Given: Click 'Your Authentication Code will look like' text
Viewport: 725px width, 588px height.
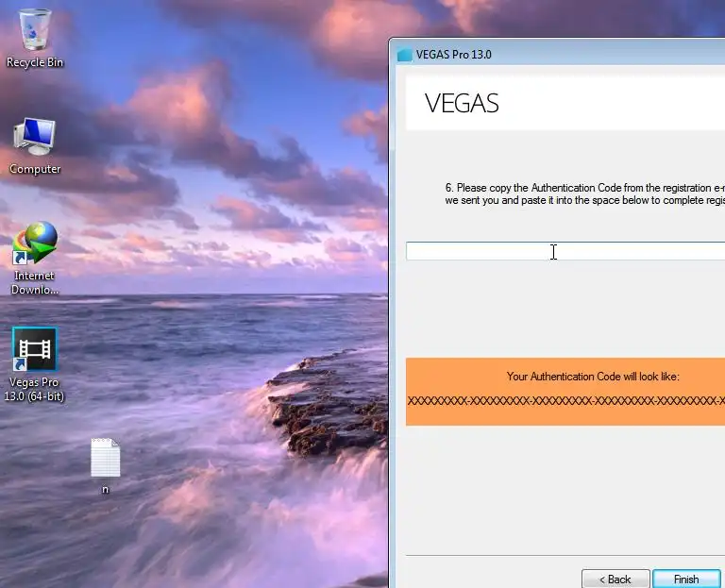Looking at the screenshot, I should coord(593,377).
